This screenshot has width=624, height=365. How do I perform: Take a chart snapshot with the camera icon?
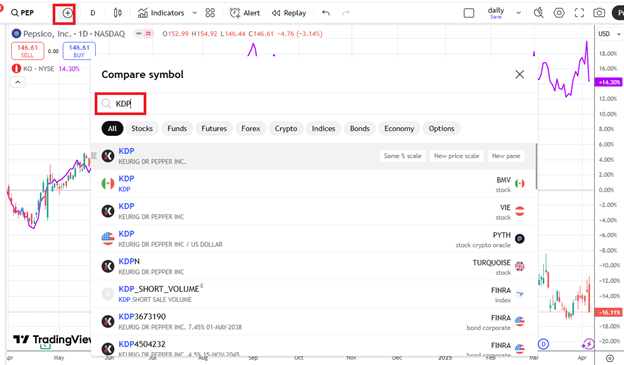point(599,13)
